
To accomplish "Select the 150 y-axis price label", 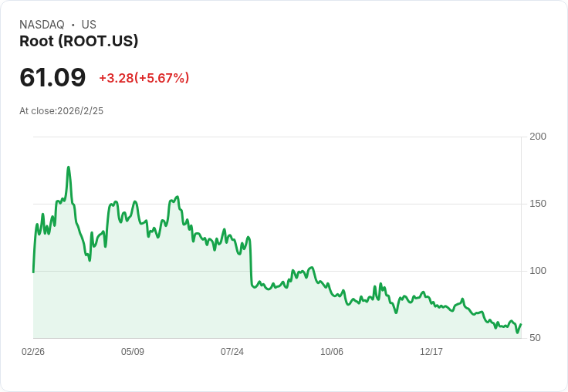I will [x=538, y=204].
